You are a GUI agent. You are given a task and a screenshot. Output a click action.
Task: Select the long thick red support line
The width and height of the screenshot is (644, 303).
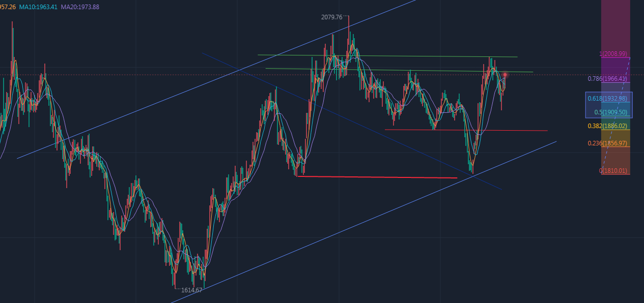[377, 177]
